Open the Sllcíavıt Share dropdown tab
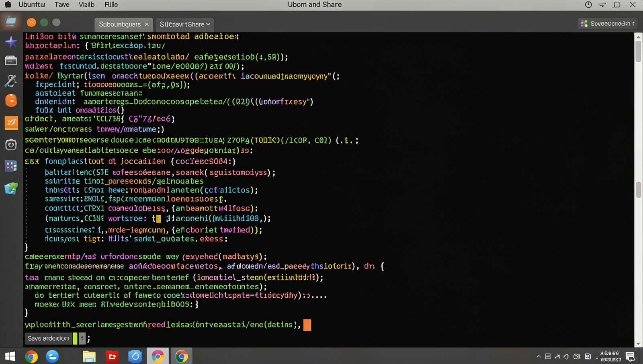The image size is (643, 364). tap(184, 24)
